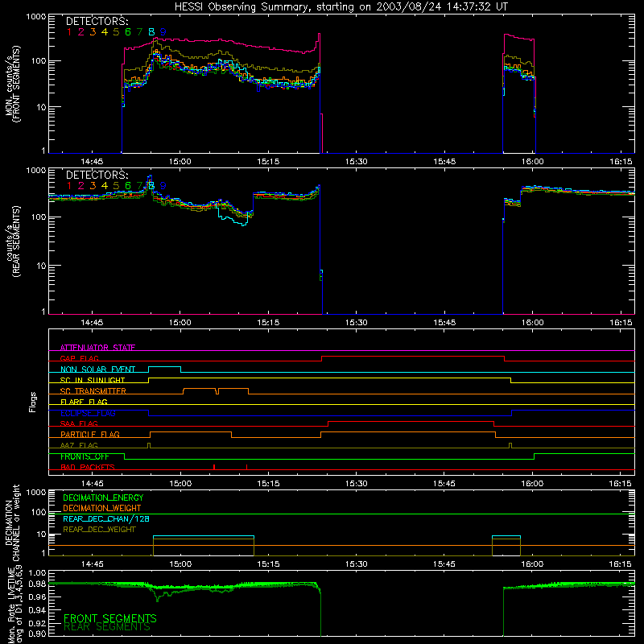Click the DECIMATION_ENERGY legend entry

[103, 497]
